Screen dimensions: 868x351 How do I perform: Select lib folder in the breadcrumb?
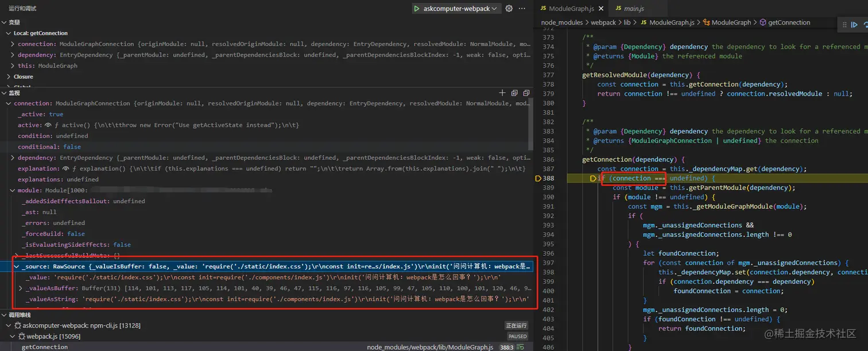[627, 22]
